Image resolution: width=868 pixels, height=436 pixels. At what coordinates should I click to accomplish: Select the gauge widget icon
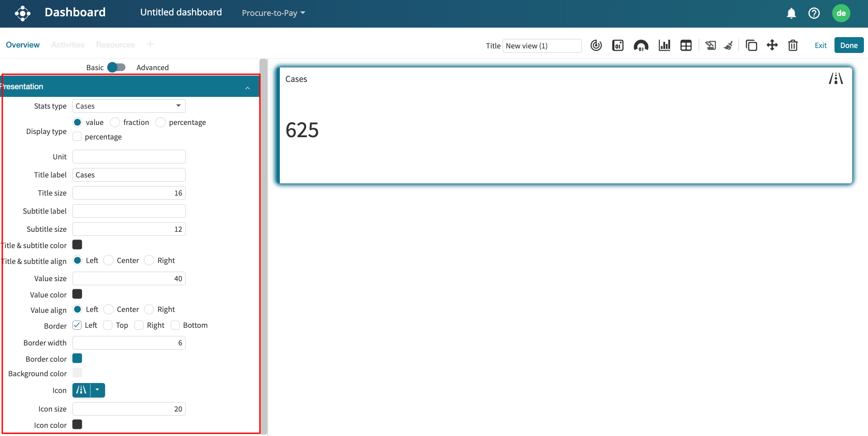pyautogui.click(x=641, y=45)
